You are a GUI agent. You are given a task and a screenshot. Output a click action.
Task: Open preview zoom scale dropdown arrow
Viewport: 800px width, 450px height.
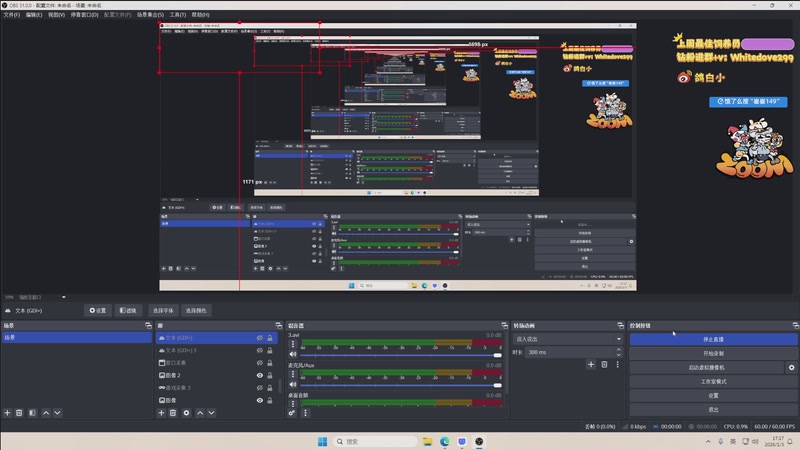64,297
